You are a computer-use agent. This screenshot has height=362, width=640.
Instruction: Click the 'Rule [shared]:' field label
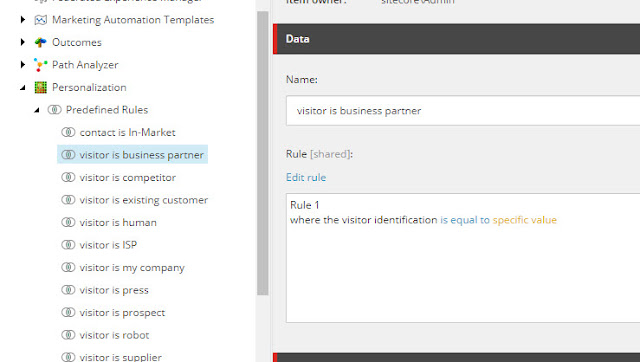click(x=319, y=154)
